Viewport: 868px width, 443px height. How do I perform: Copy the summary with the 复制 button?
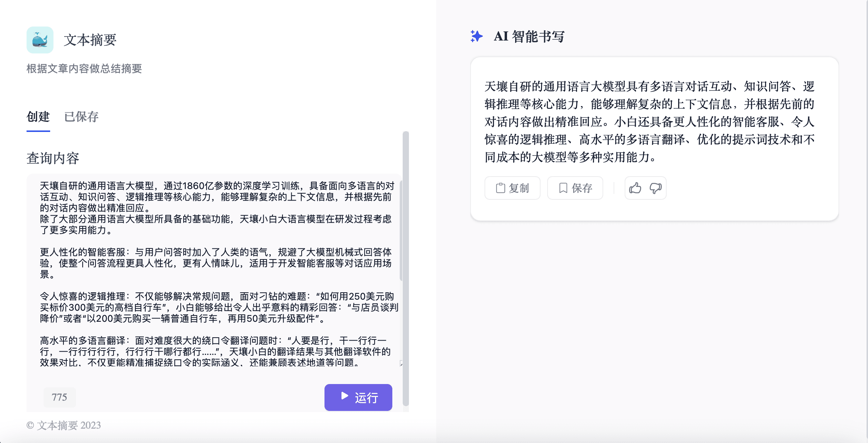point(512,188)
